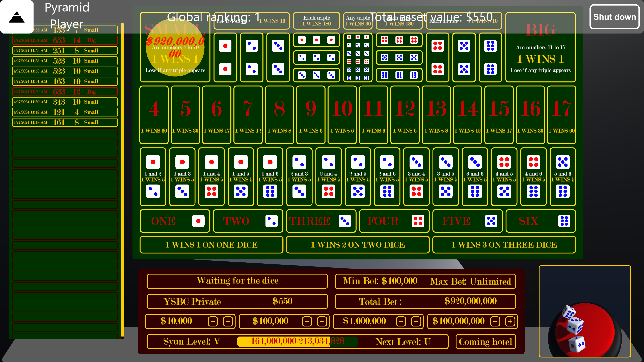
Task: Increase the $10,000 chip with plus stepper
Action: pyautogui.click(x=228, y=322)
